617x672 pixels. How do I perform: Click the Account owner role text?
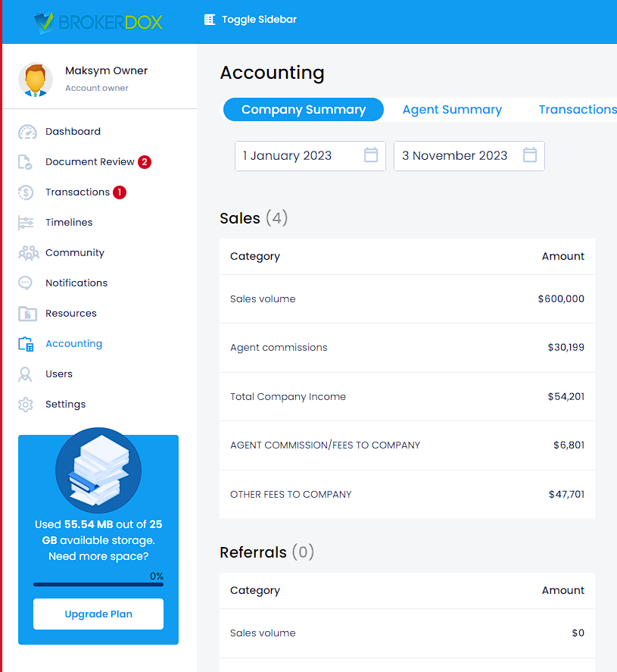click(97, 89)
